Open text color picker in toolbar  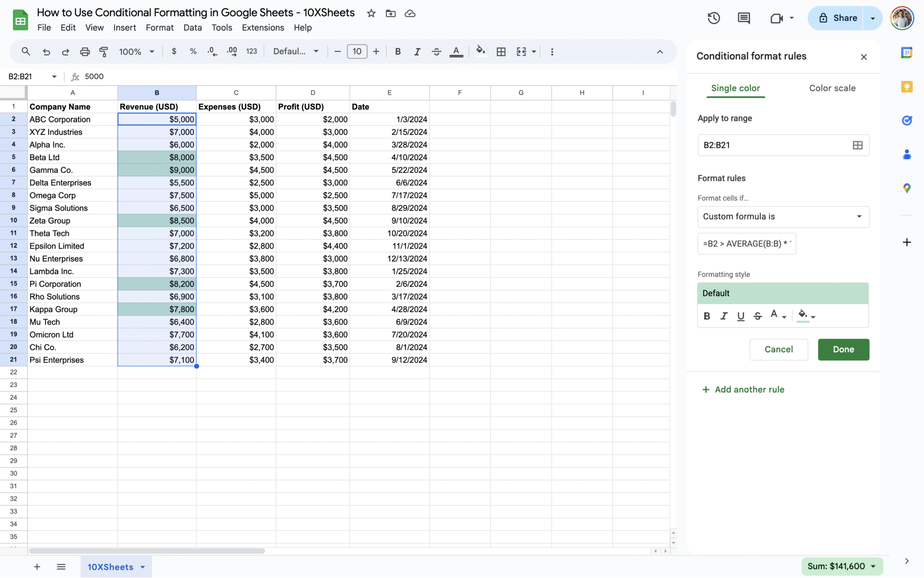456,51
